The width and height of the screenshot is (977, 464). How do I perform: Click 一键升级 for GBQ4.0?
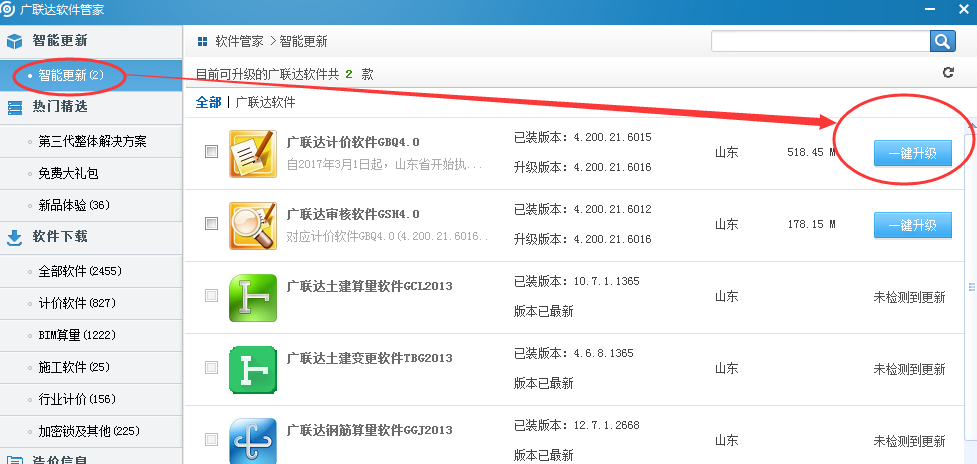tap(913, 153)
